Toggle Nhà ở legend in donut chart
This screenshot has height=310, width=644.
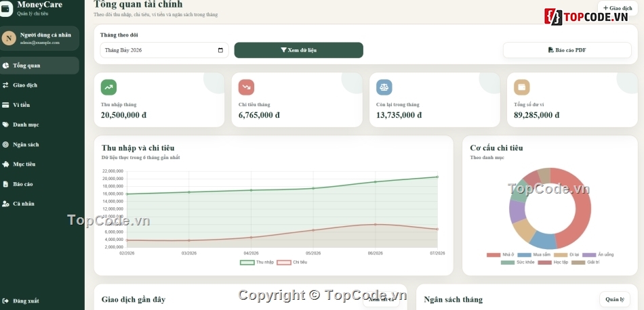pos(500,254)
